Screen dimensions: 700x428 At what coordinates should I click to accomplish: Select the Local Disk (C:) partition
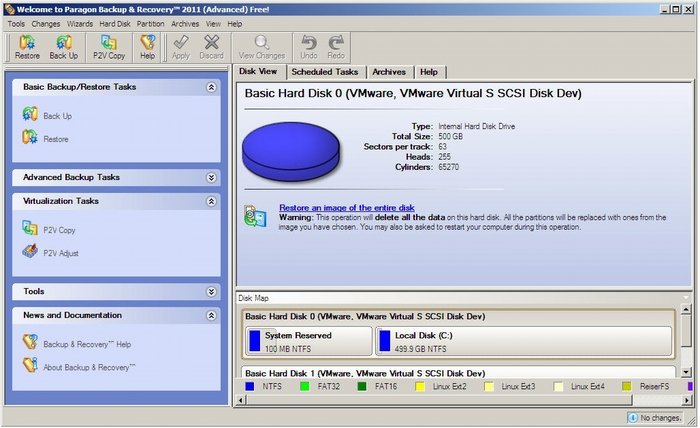(x=524, y=341)
